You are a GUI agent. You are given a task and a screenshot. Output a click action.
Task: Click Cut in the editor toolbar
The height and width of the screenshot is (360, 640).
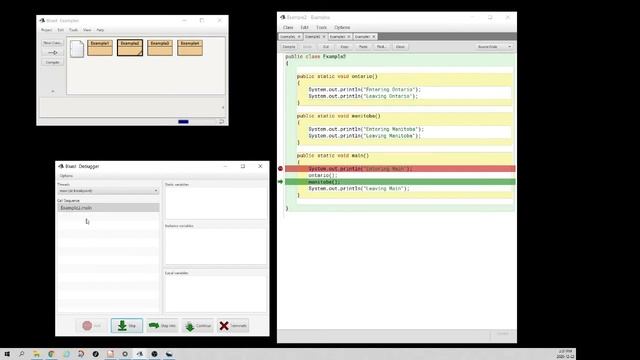pos(326,47)
